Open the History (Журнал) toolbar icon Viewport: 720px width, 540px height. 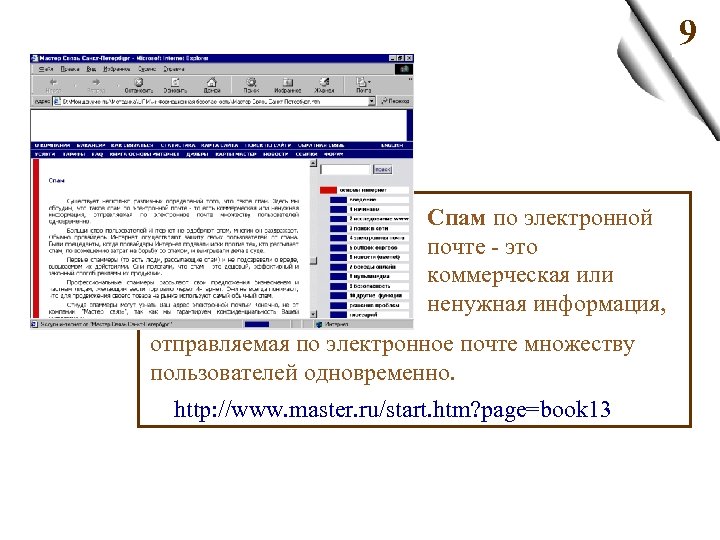pyautogui.click(x=324, y=82)
